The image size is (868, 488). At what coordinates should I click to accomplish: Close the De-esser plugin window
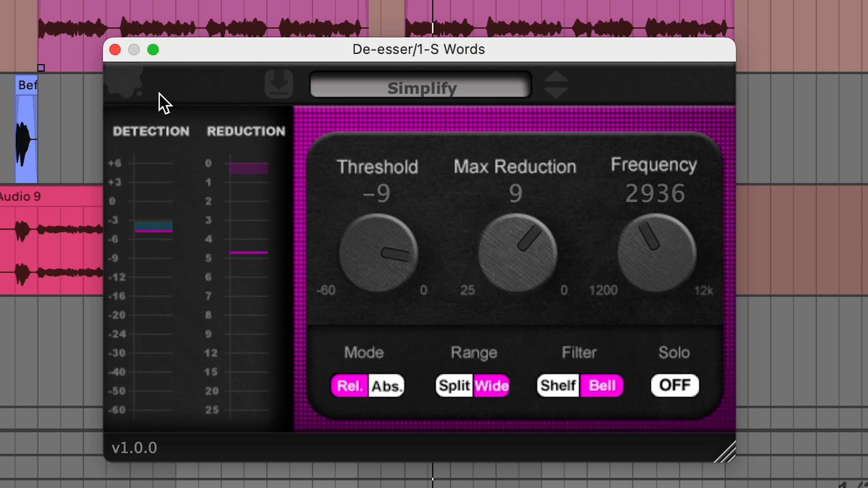pos(115,50)
